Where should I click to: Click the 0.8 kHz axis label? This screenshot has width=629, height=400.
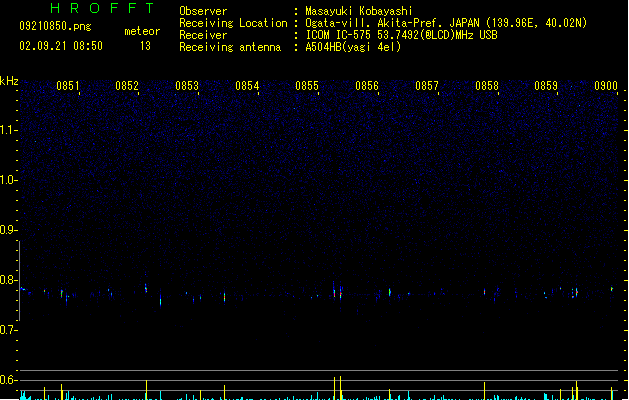8,280
